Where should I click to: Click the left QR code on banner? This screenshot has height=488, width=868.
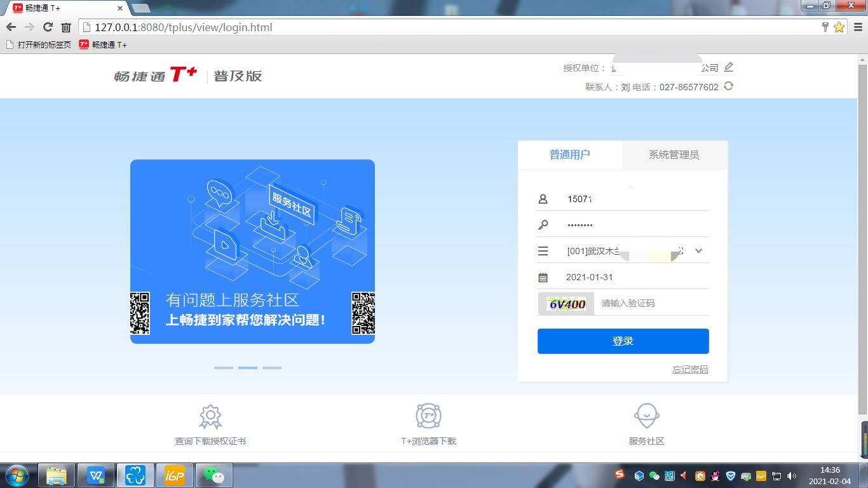140,313
